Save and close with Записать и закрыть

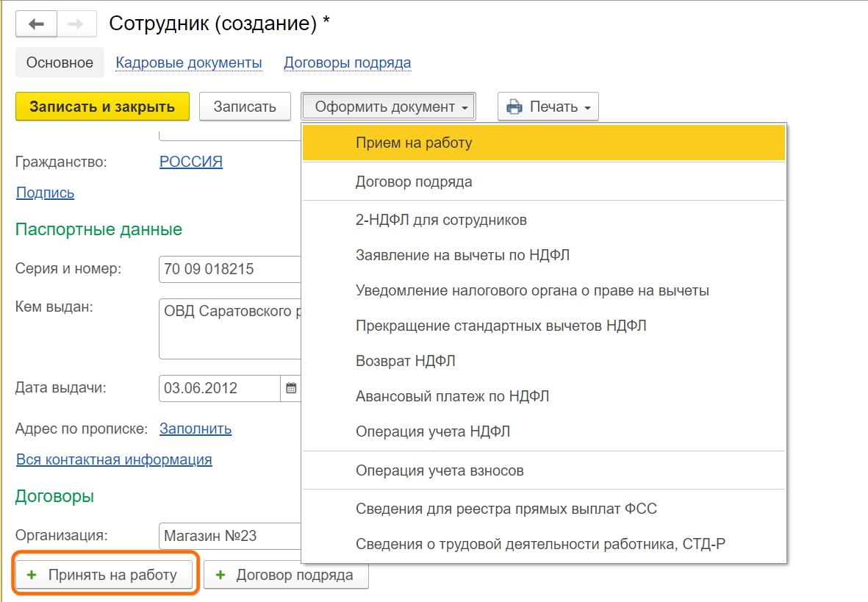102,107
